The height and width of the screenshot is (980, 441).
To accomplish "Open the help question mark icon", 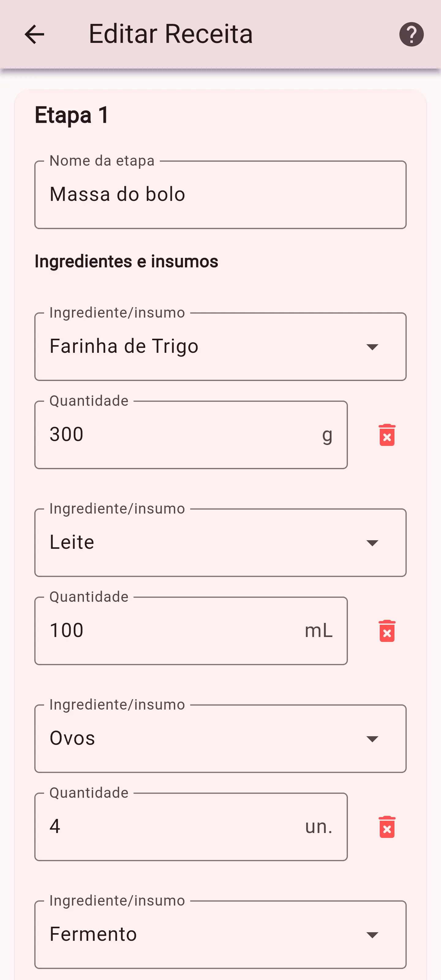I will [411, 35].
